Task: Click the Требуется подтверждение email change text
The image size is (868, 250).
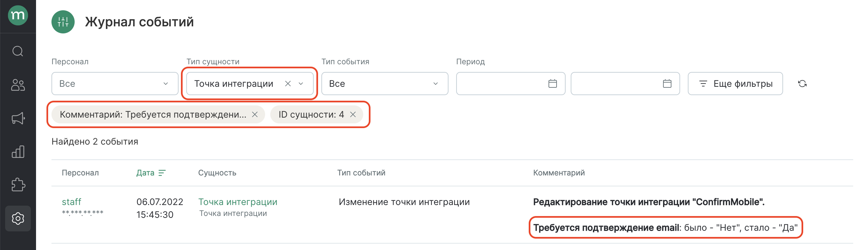Action: (665, 228)
